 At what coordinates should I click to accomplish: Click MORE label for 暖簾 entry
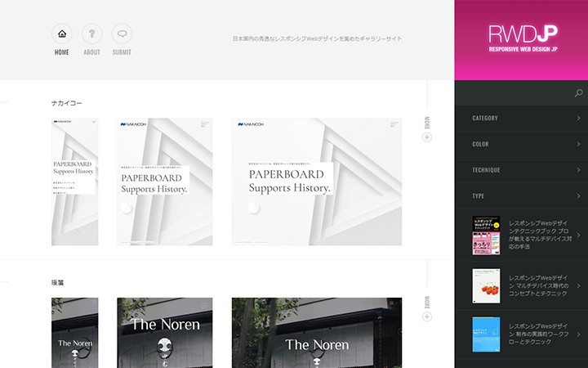427,303
